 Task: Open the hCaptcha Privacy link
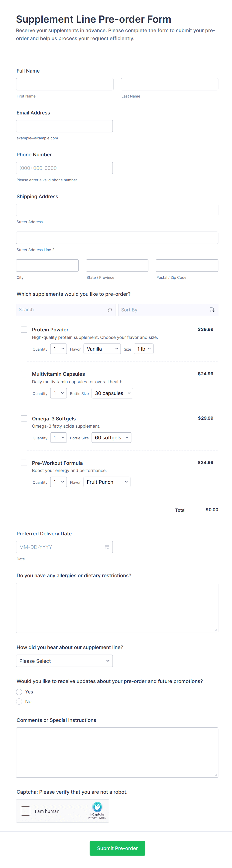(92, 818)
